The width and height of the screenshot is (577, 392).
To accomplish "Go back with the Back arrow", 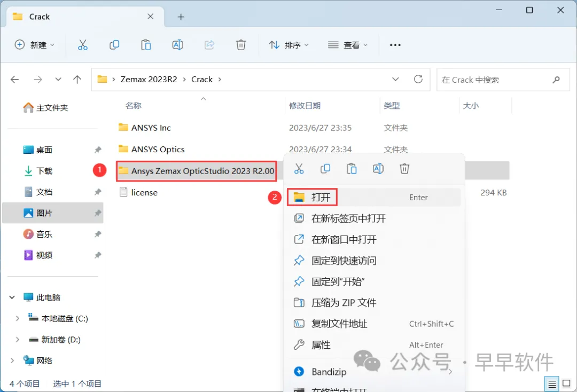I will pos(15,80).
